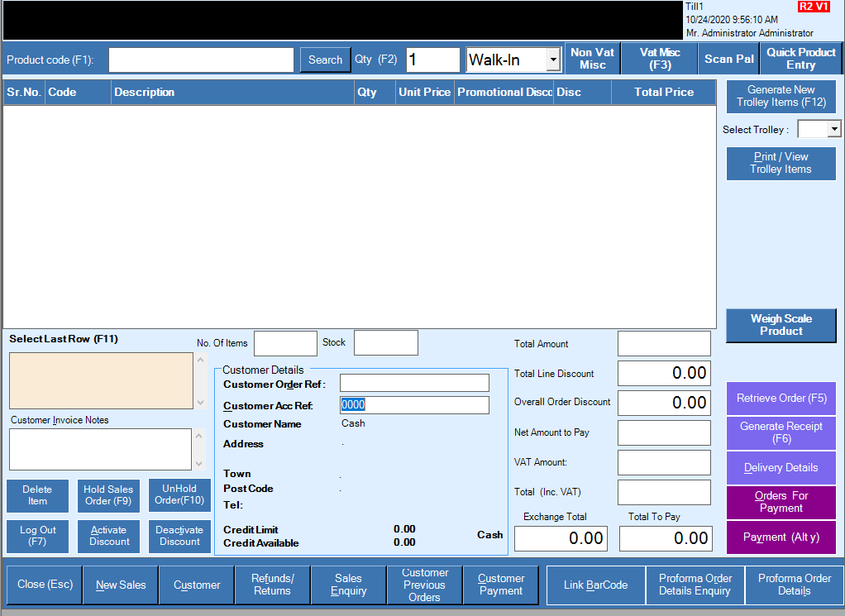Open Quick Product Entry
The image size is (845, 616).
tap(800, 59)
